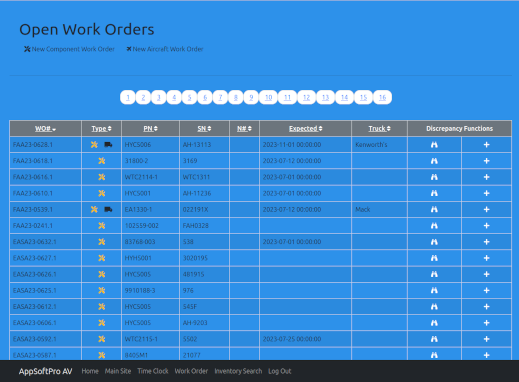Click plus icon in EASA23-0612.1 row
This screenshot has width=519, height=382.
(x=486, y=306)
